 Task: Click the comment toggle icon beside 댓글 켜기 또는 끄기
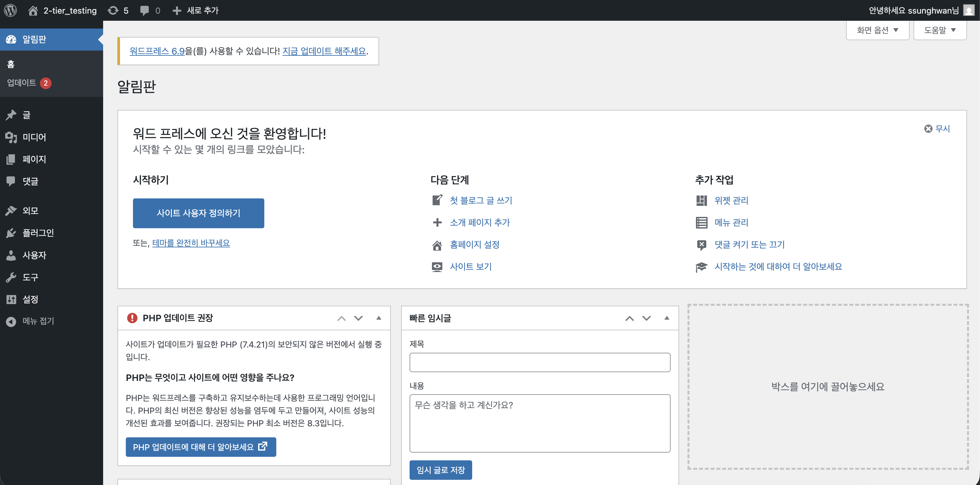tap(701, 244)
